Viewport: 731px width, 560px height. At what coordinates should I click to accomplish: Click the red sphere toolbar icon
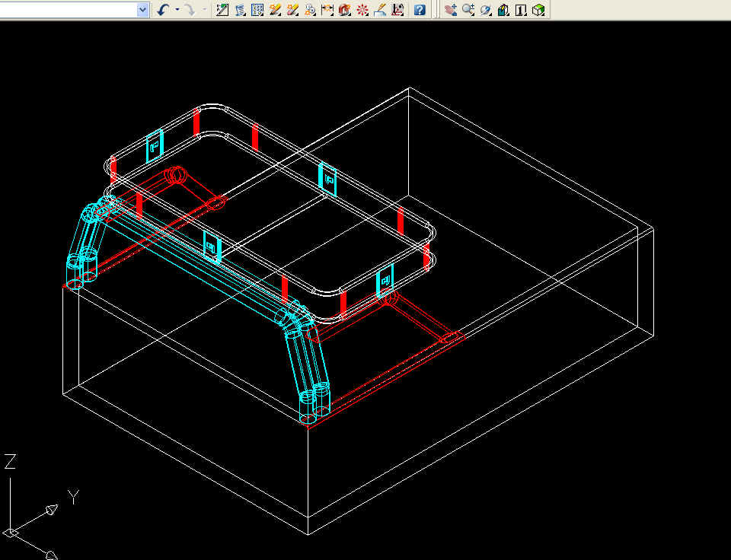345,10
